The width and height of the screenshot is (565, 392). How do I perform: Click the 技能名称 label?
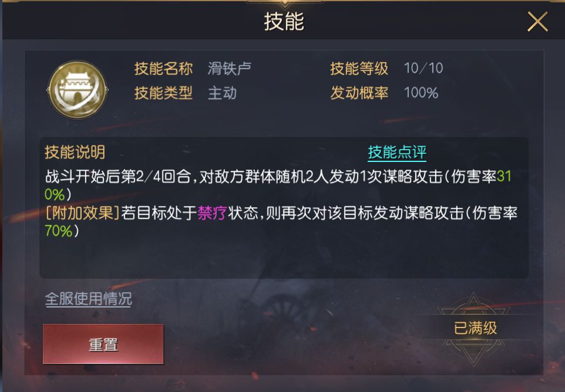(164, 69)
